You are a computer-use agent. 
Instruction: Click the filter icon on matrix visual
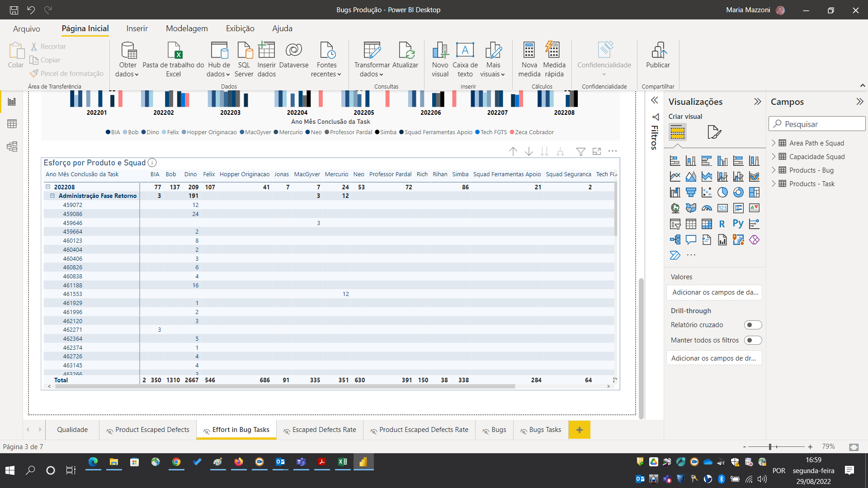pyautogui.click(x=581, y=151)
